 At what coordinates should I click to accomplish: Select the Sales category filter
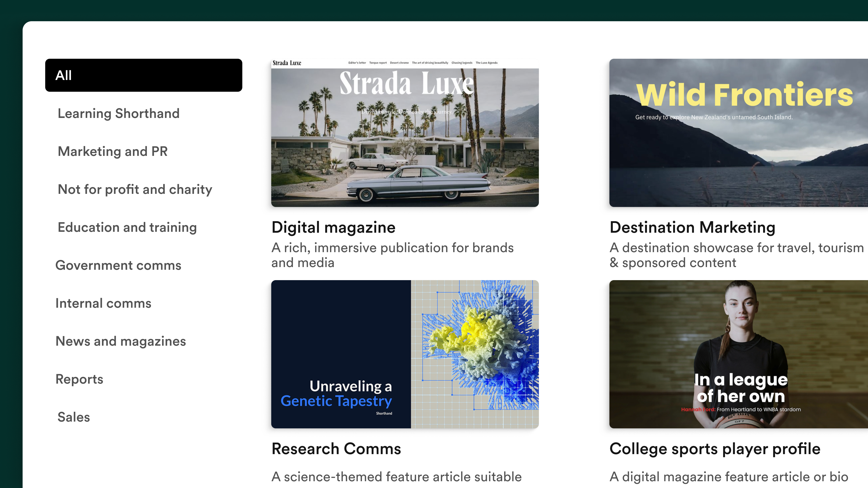pos(73,417)
